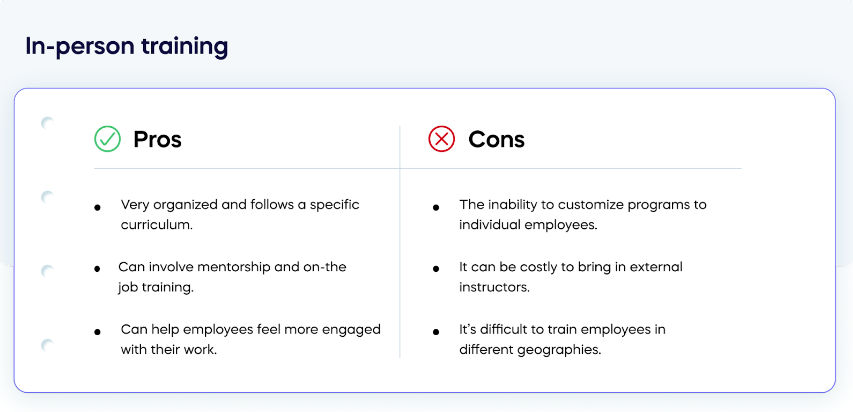Image resolution: width=853 pixels, height=412 pixels.
Task: Click bullet dot before 'It's difficult to train'
Action: (436, 331)
